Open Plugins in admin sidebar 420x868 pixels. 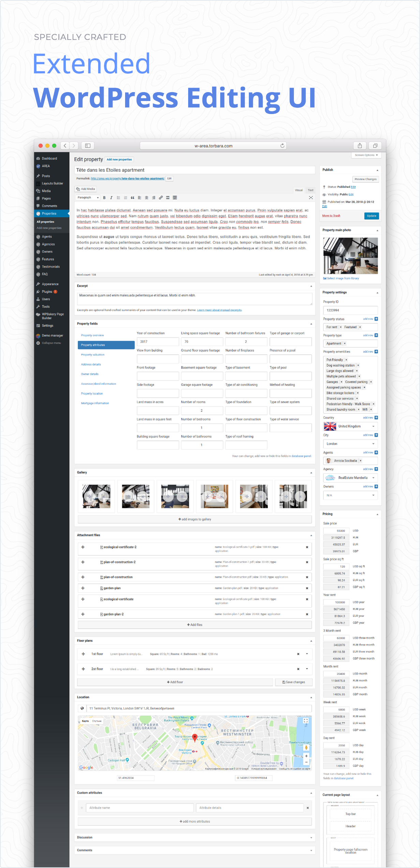(47, 292)
